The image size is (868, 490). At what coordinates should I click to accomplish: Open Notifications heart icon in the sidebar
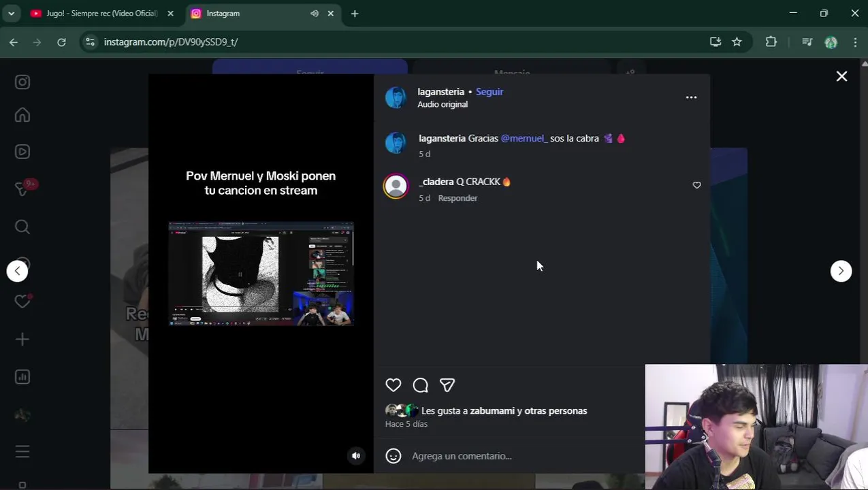[x=22, y=301]
